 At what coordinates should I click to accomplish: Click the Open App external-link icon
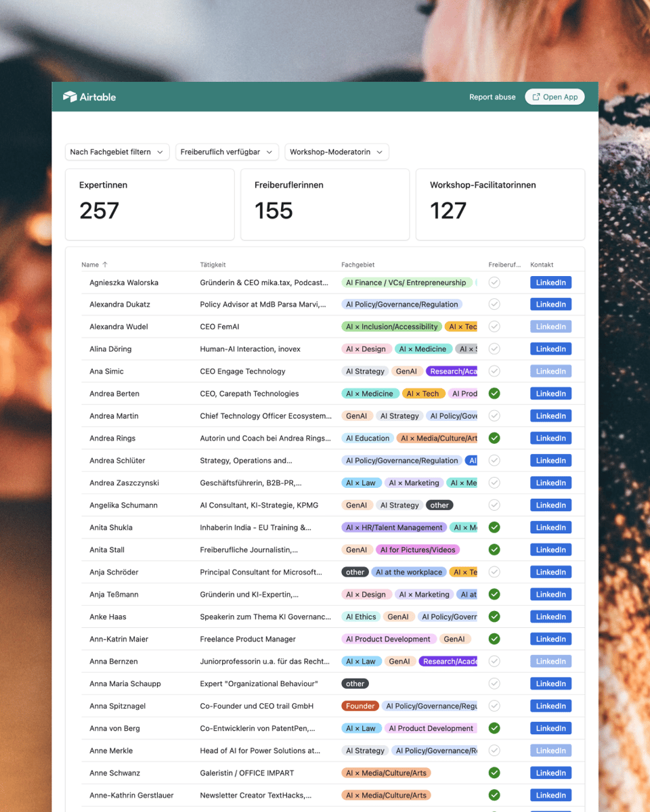[536, 97]
